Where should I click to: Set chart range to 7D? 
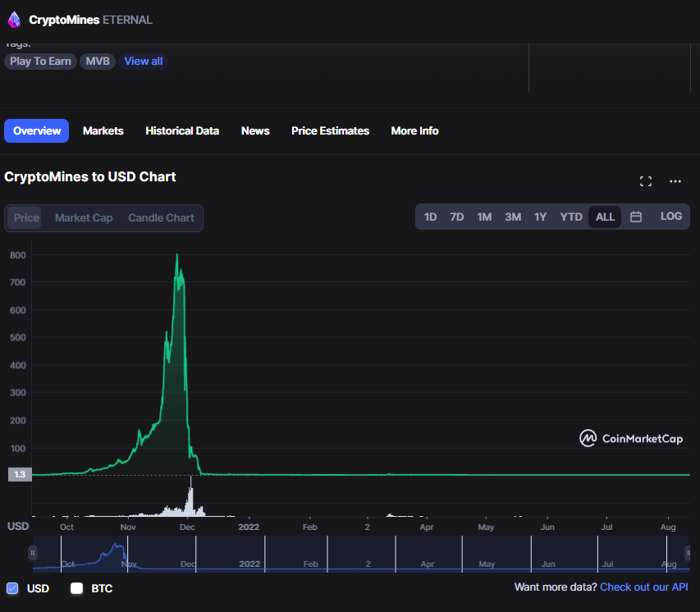(457, 217)
